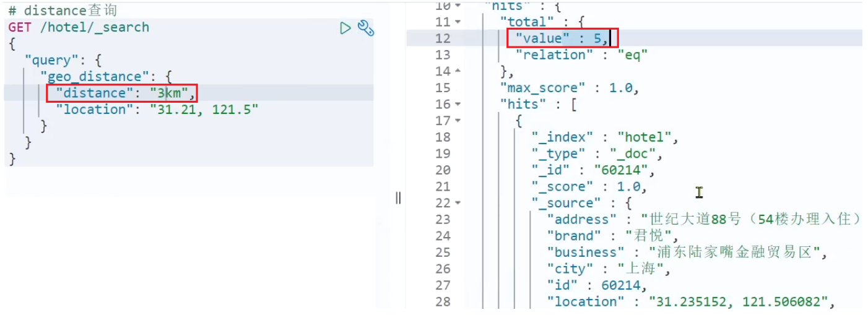The height and width of the screenshot is (315, 868).
Task: Click the response location "31.235152, 121.506082"
Action: (738, 302)
